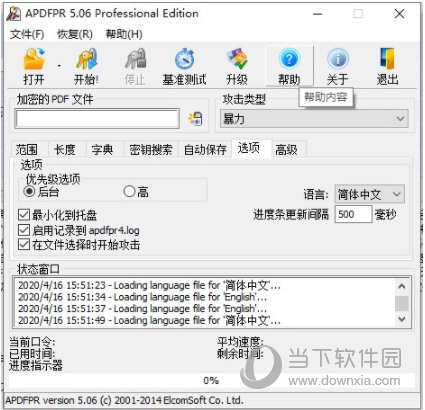
Task: Click the 0% progress indicator bar
Action: pyautogui.click(x=212, y=381)
